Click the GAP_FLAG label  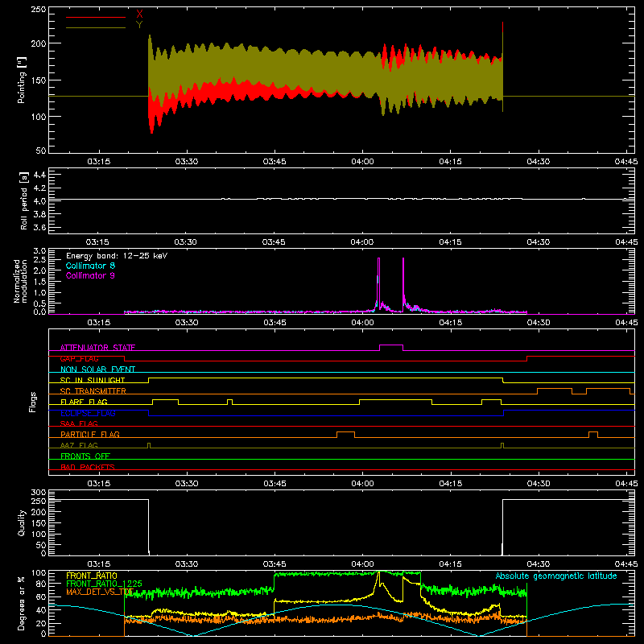79,358
